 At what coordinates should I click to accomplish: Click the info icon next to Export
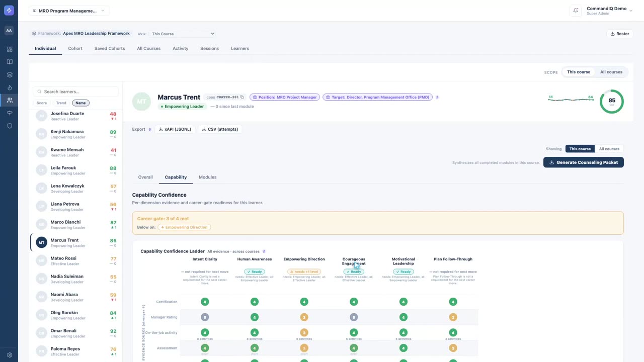point(149,129)
